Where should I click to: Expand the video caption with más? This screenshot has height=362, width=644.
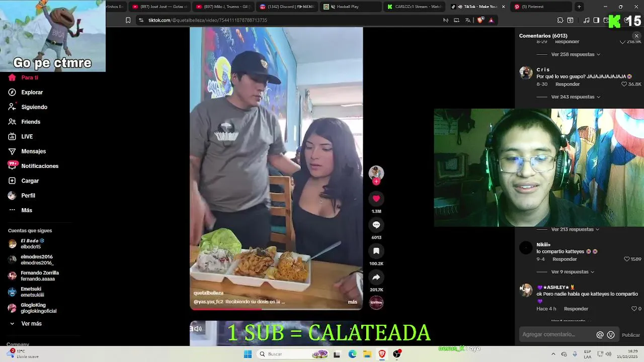click(x=352, y=302)
